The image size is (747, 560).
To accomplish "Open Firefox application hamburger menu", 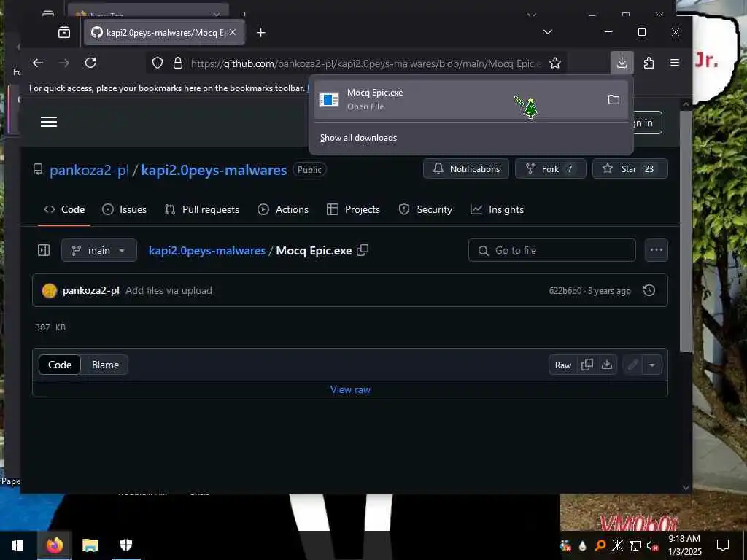I will pyautogui.click(x=675, y=63).
